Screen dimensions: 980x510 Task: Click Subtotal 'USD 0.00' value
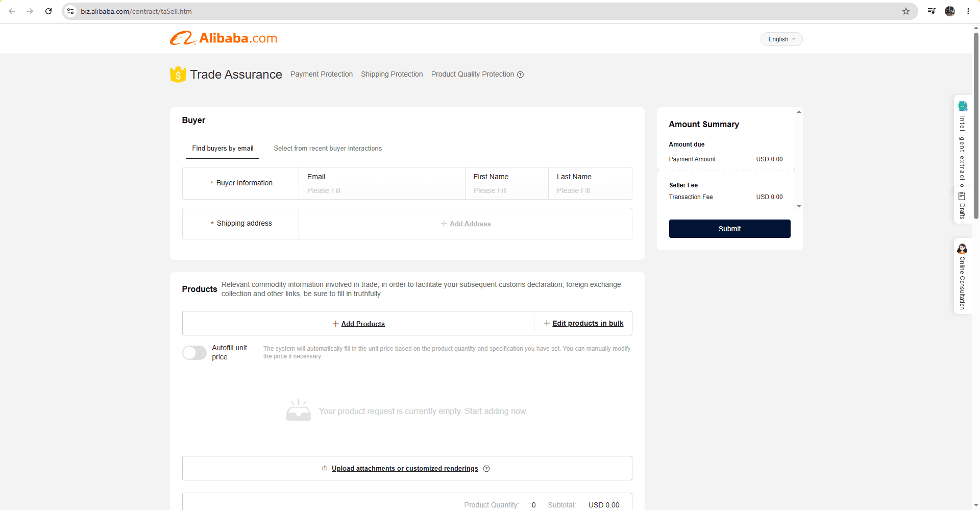coord(604,505)
